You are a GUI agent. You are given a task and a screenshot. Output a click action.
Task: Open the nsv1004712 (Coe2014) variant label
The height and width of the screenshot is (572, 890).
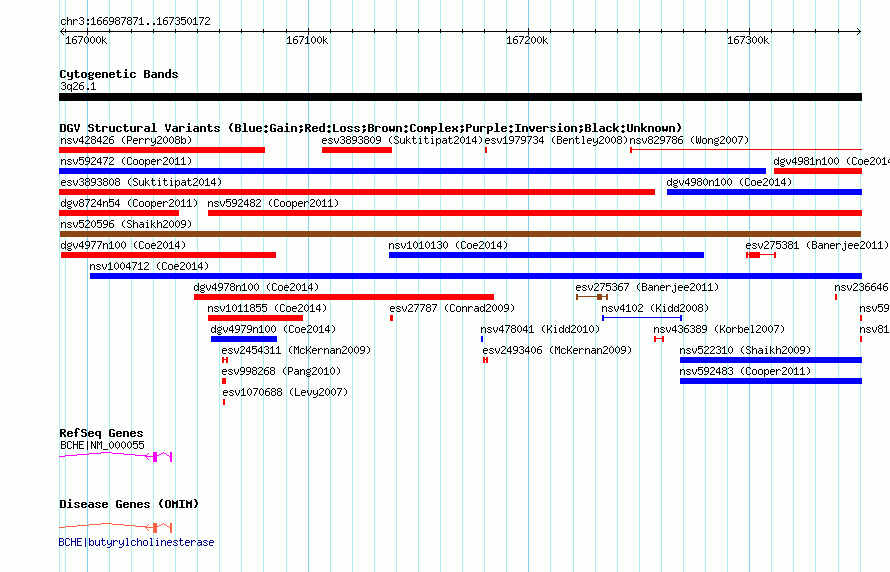pyautogui.click(x=149, y=266)
